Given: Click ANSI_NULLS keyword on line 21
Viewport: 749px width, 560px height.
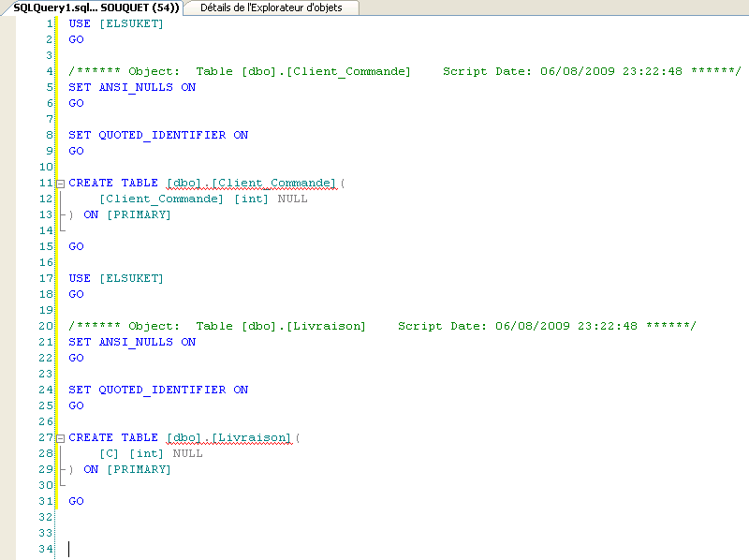Looking at the screenshot, I should point(136,342).
